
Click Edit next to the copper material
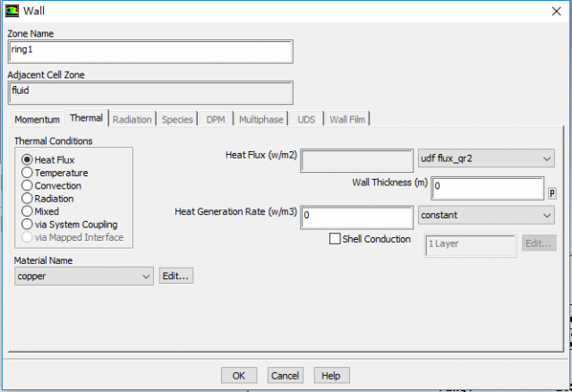175,277
